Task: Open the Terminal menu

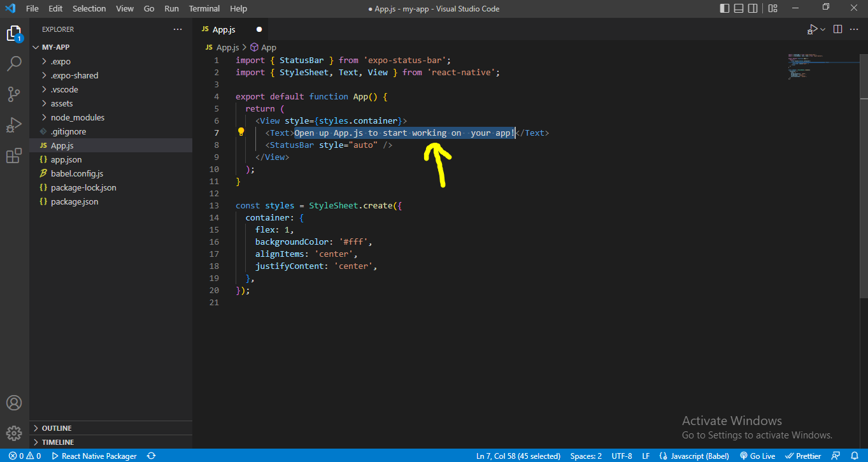Action: [204, 8]
